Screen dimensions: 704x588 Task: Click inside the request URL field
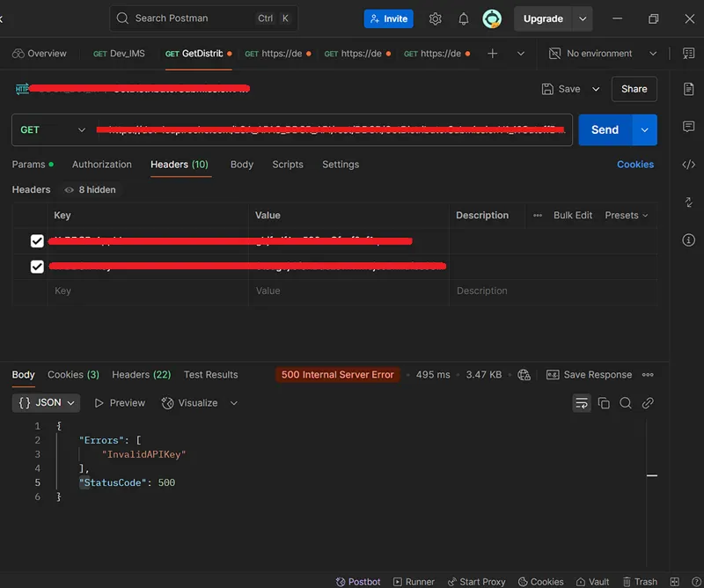[x=334, y=129]
